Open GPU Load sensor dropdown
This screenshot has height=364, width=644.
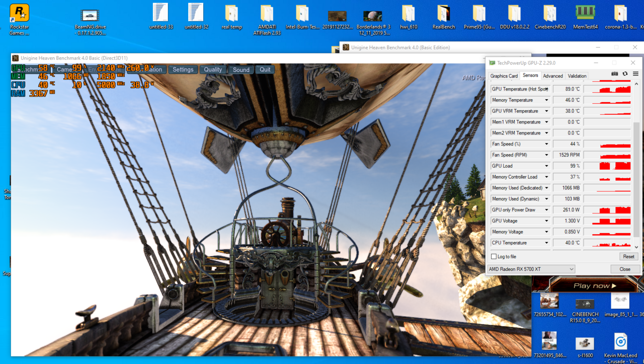tap(546, 166)
